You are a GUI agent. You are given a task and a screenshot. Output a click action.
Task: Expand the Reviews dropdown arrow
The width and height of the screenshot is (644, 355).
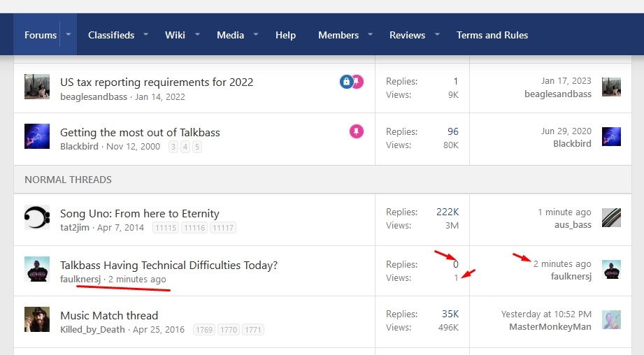(438, 34)
